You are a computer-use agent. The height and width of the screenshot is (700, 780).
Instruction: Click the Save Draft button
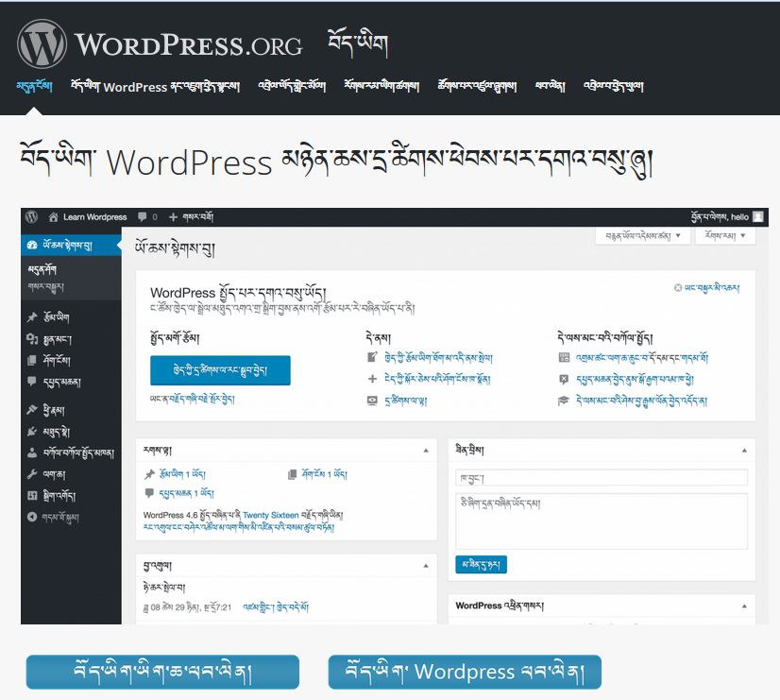click(481, 565)
